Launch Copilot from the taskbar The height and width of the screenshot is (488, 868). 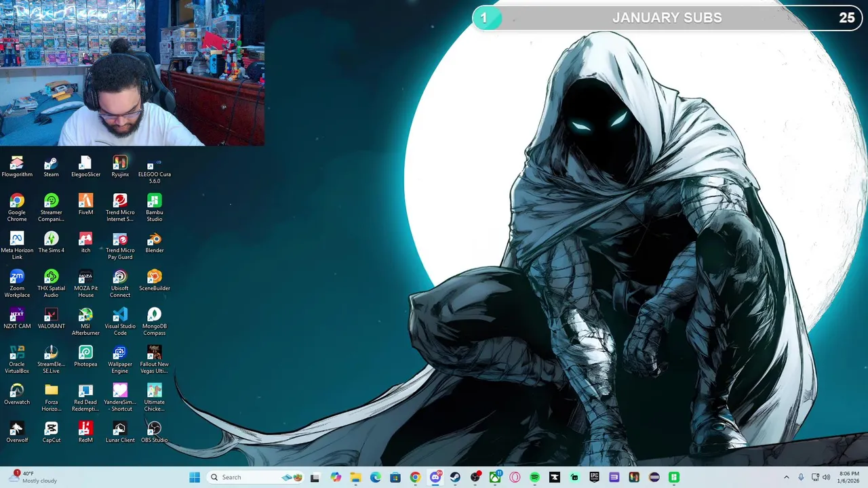click(x=336, y=477)
